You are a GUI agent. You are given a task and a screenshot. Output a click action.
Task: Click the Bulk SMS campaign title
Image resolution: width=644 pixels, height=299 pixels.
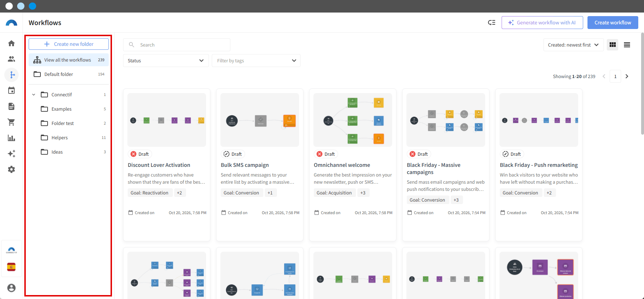click(x=245, y=165)
